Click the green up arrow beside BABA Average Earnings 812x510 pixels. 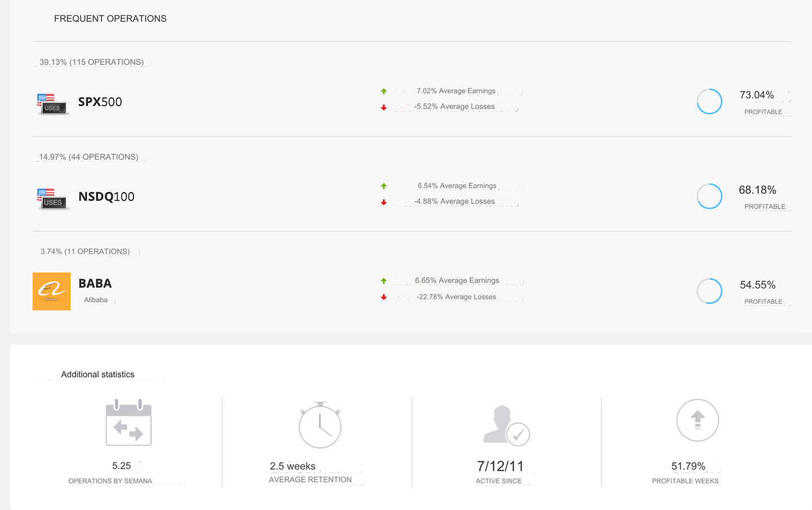[x=383, y=281]
